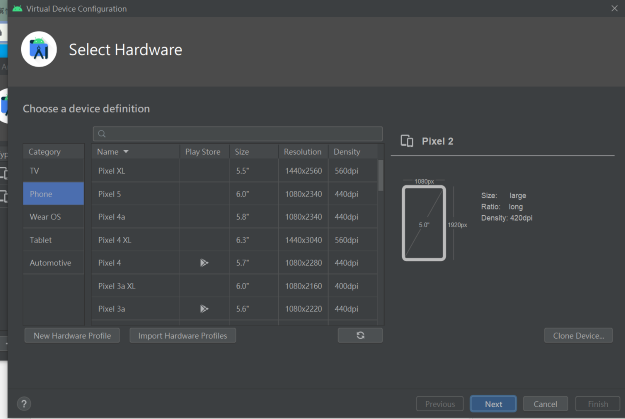625x419 pixels.
Task: Click the 1080x2220 resolution cell
Action: [x=303, y=309]
